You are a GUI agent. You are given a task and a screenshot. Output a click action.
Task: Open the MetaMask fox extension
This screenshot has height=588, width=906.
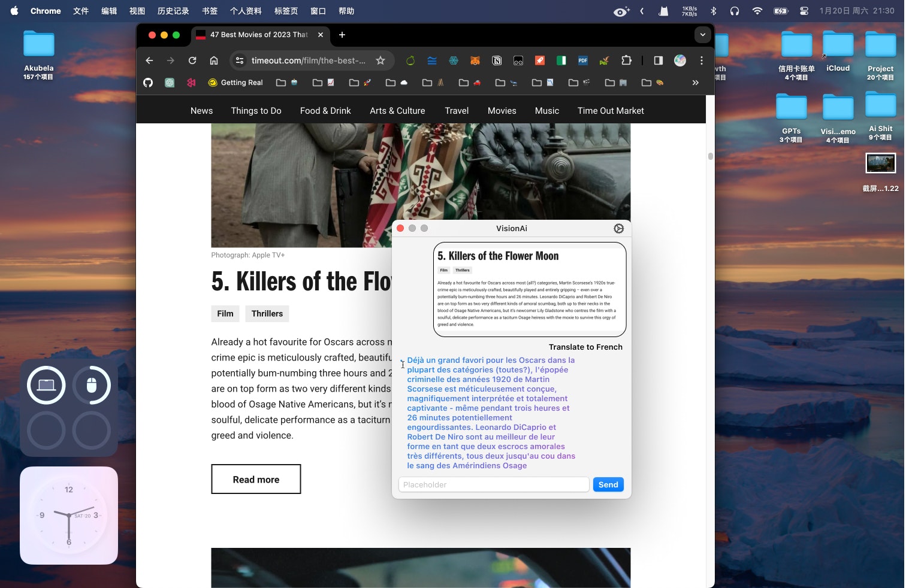(x=475, y=60)
